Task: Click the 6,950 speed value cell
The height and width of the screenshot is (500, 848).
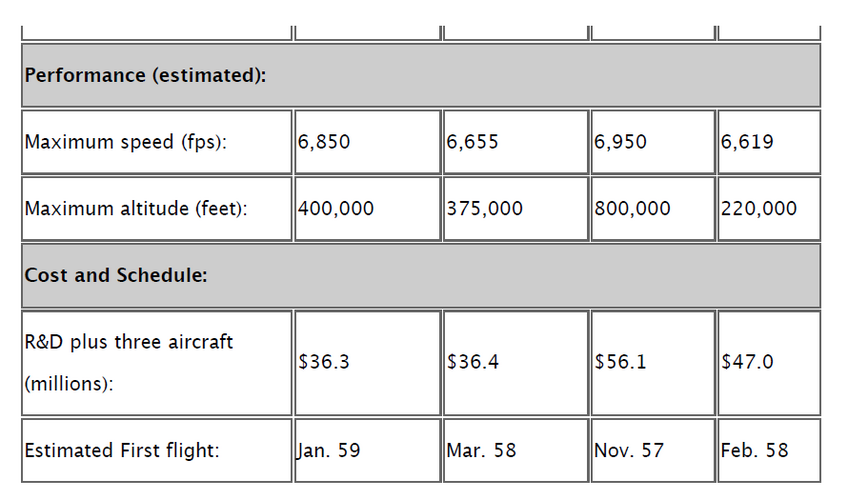Action: (x=653, y=142)
